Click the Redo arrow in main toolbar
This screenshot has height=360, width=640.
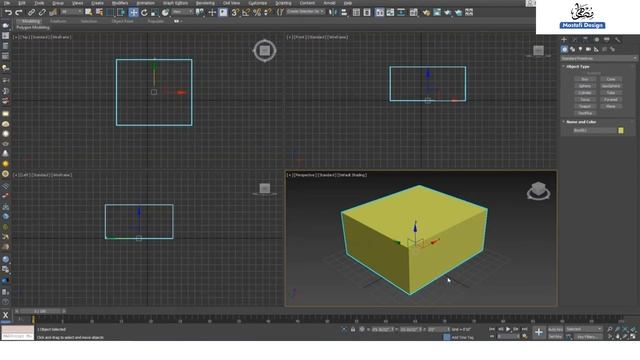18,13
